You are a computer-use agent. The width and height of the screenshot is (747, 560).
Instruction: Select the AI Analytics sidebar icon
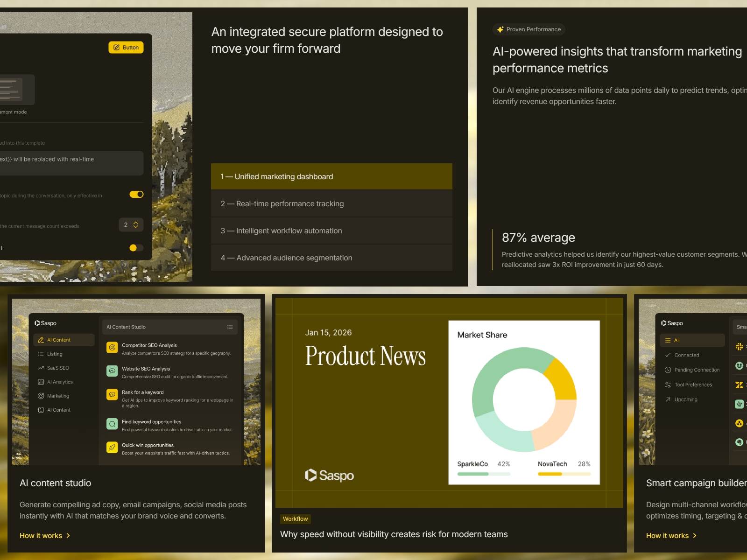(41, 382)
